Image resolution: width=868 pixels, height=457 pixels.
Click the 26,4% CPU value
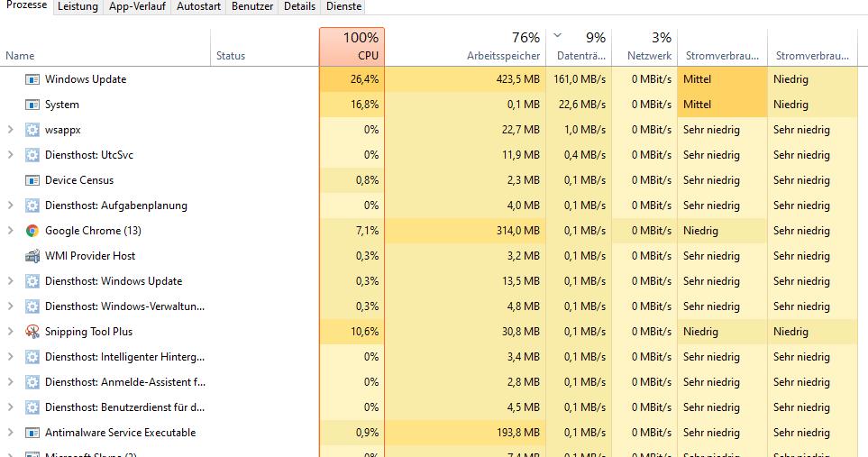[x=364, y=79]
